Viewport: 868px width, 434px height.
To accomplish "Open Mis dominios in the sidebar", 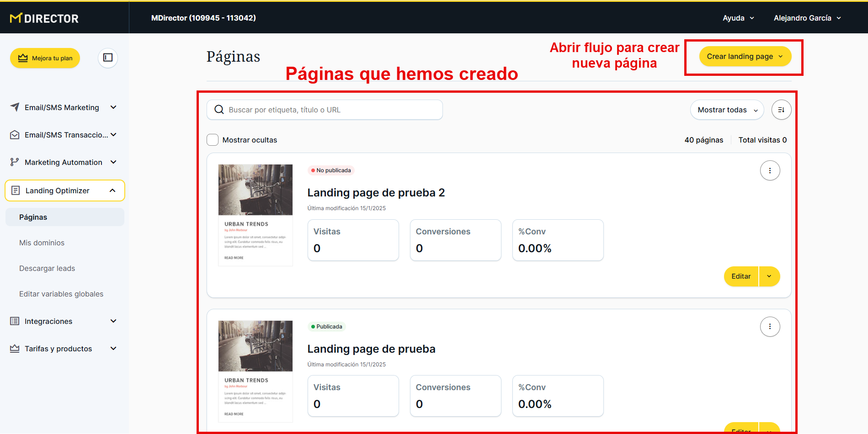I will pyautogui.click(x=42, y=243).
